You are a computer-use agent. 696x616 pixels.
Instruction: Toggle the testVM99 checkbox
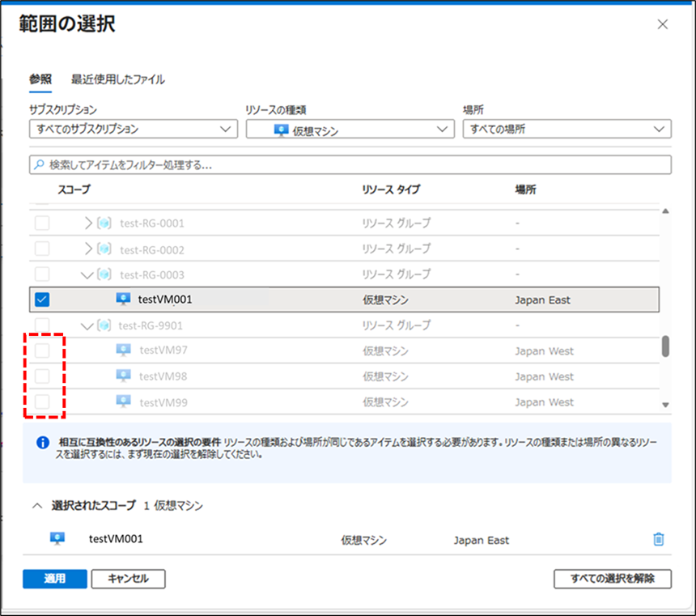click(42, 401)
